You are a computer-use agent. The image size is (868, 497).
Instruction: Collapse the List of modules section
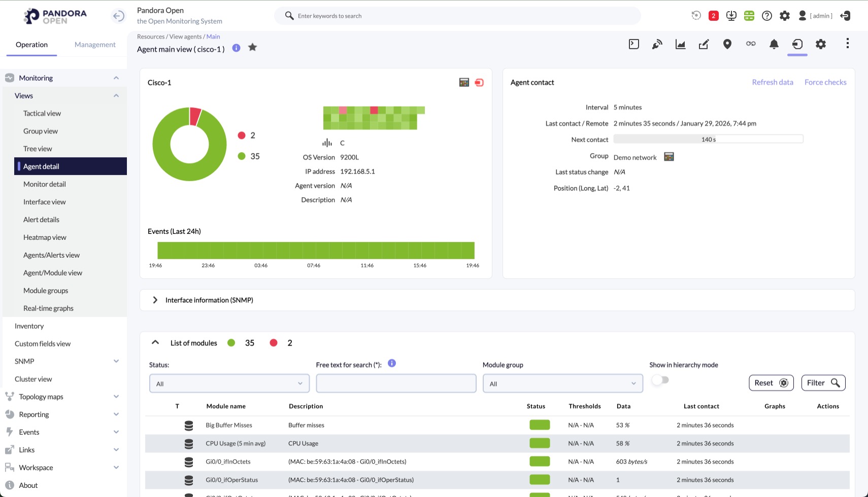tap(155, 343)
